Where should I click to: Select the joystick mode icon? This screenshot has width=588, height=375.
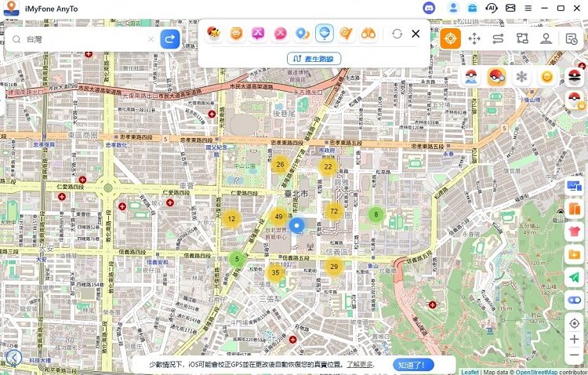pos(546,38)
